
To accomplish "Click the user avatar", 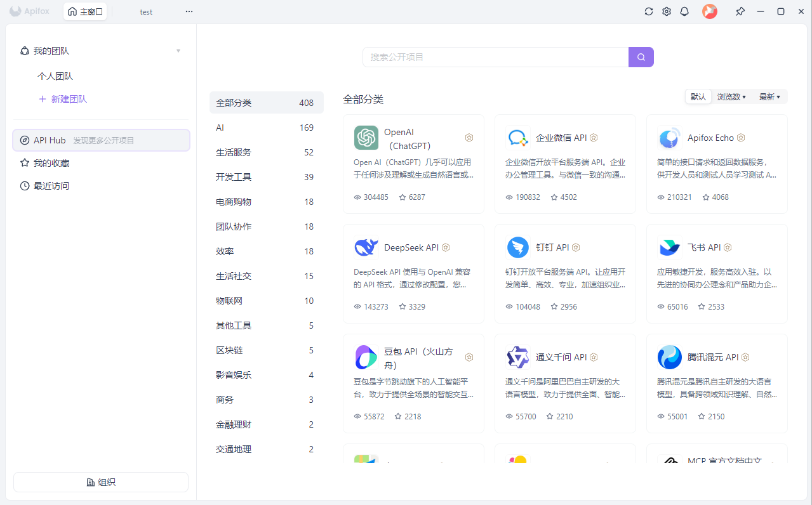I will (710, 11).
